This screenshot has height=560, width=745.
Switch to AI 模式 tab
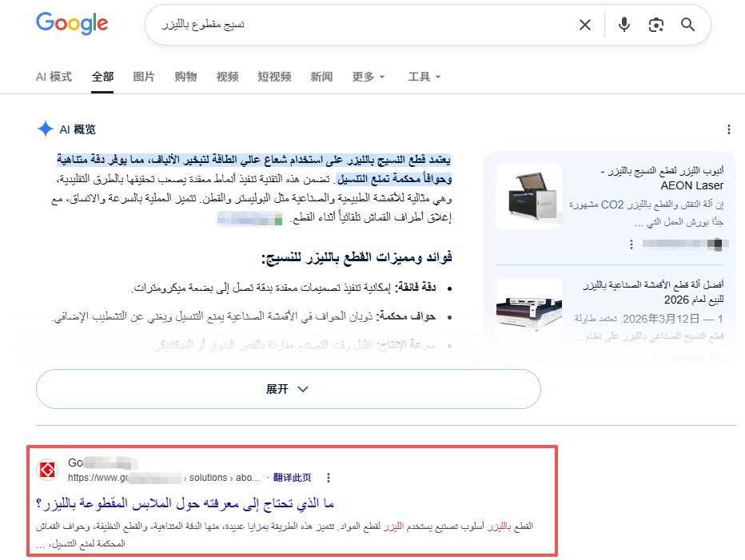(x=54, y=77)
